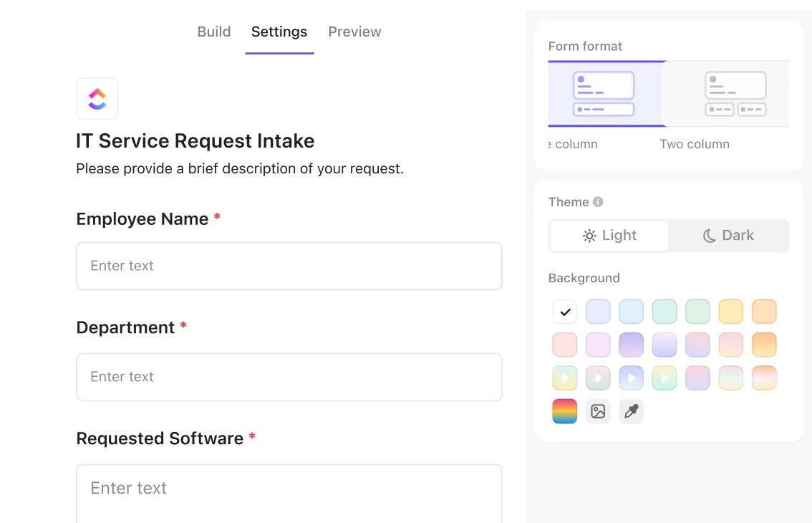Screen dimensions: 812x523
Task: Pick the pink-to-peach gradient swatch in second row
Action: click(x=730, y=345)
